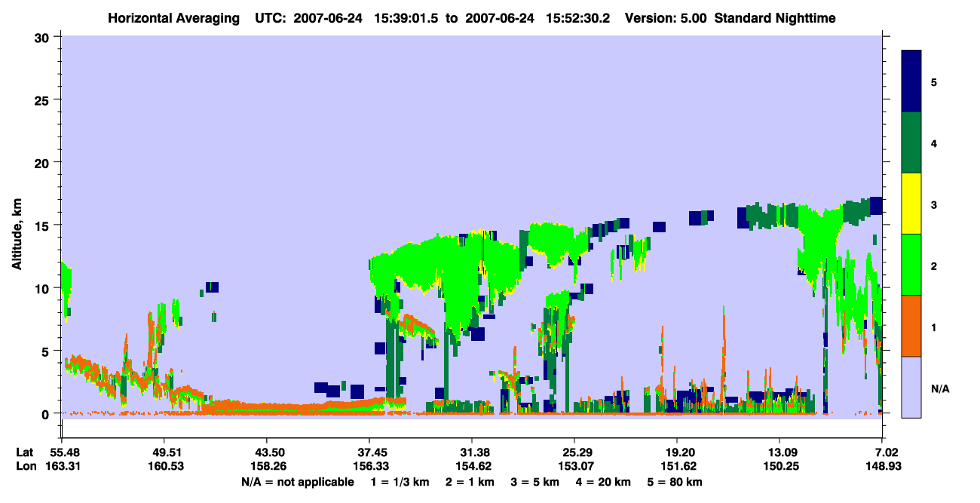980x503 pixels.
Task: Click the dark blue colorbar segment labeled 5
Action: 911,81
